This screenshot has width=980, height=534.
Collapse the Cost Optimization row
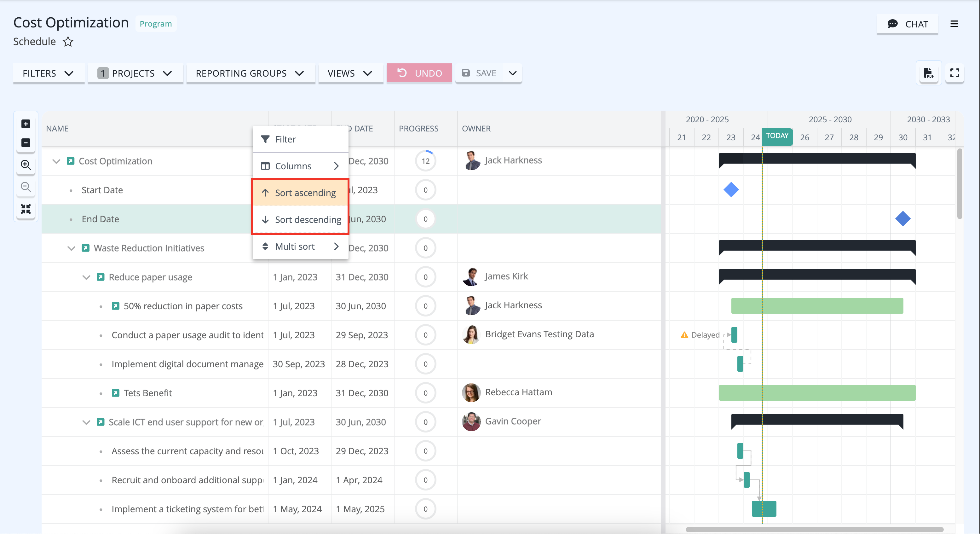pos(56,161)
